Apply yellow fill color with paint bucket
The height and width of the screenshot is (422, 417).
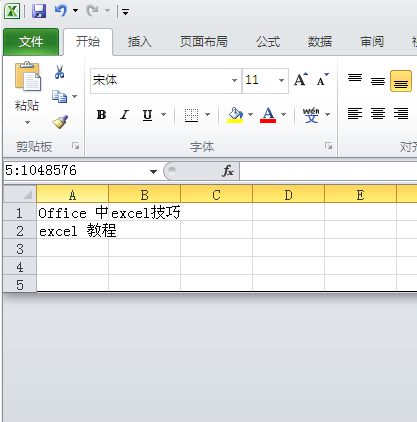click(235, 115)
